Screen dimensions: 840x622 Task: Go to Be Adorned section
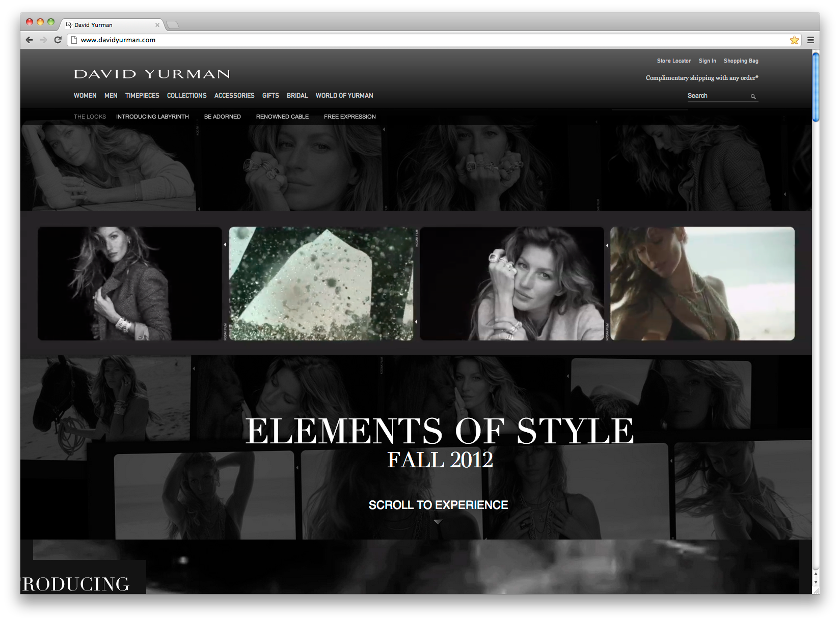(x=223, y=117)
